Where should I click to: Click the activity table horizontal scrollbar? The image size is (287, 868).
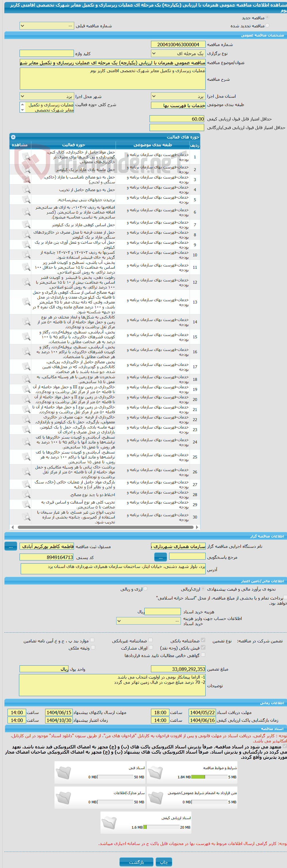pos(105,527)
